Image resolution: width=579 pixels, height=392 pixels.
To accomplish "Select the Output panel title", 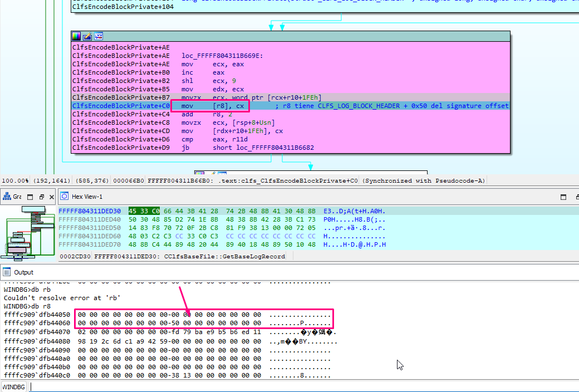I will [x=23, y=272].
